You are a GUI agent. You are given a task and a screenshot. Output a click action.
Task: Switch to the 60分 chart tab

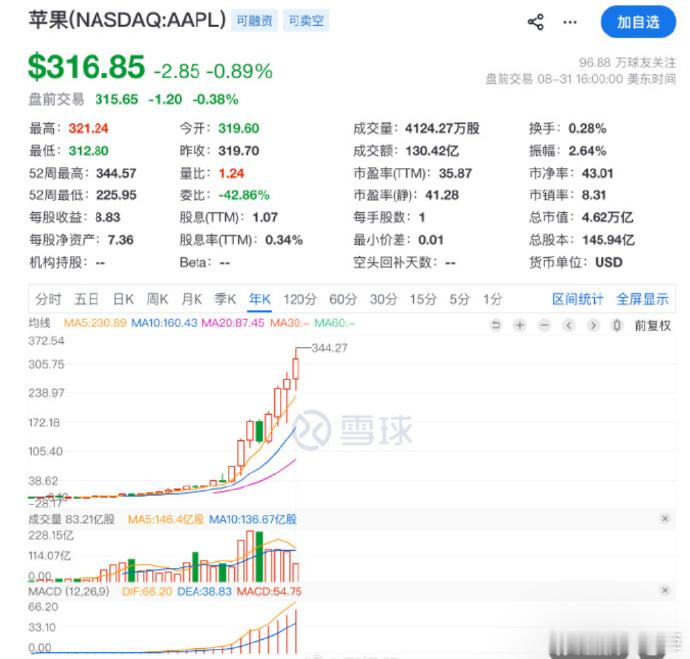[343, 299]
